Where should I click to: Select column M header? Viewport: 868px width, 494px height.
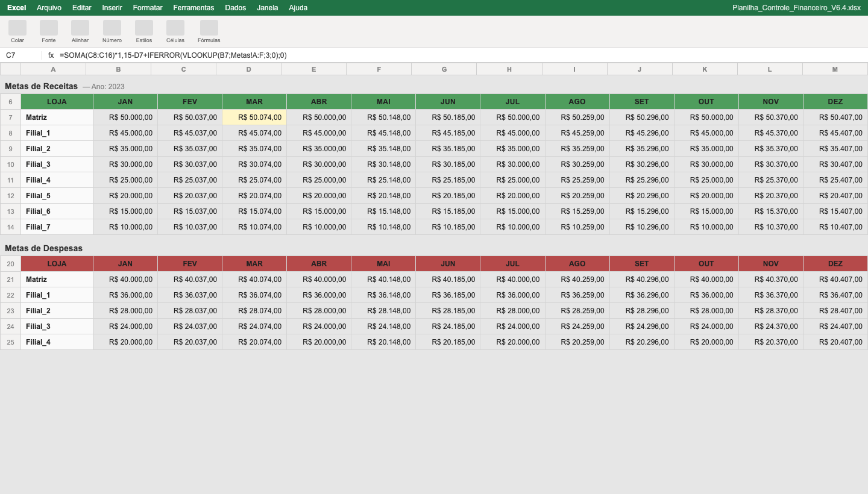835,69
